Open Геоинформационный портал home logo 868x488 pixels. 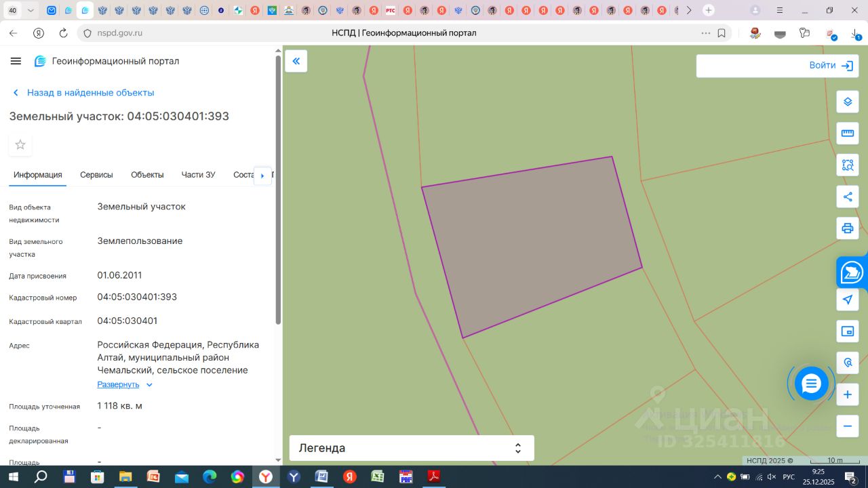[x=107, y=61]
